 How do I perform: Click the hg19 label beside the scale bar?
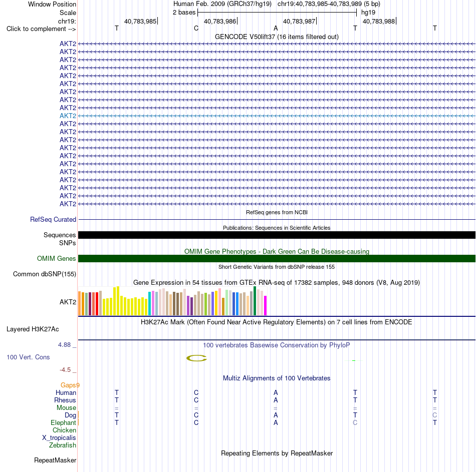click(x=368, y=13)
